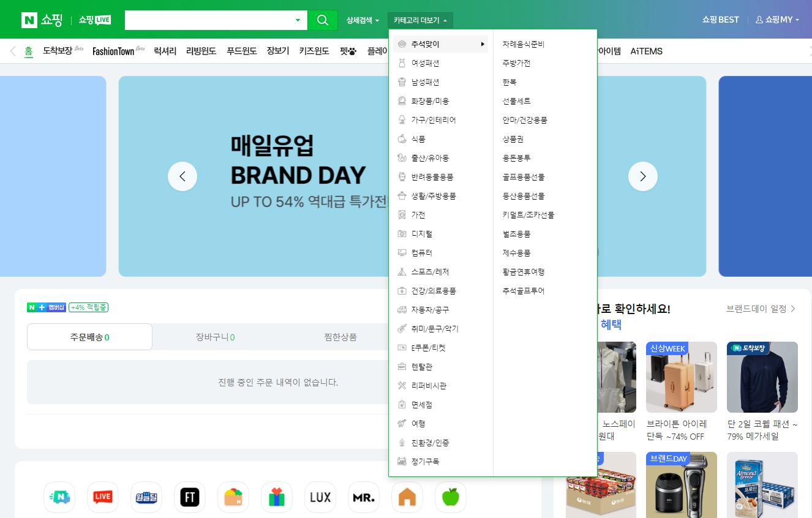Viewport: 812px width, 518px height.
Task: Collapse the 카테고리 더보기 dropdown
Action: coord(420,20)
